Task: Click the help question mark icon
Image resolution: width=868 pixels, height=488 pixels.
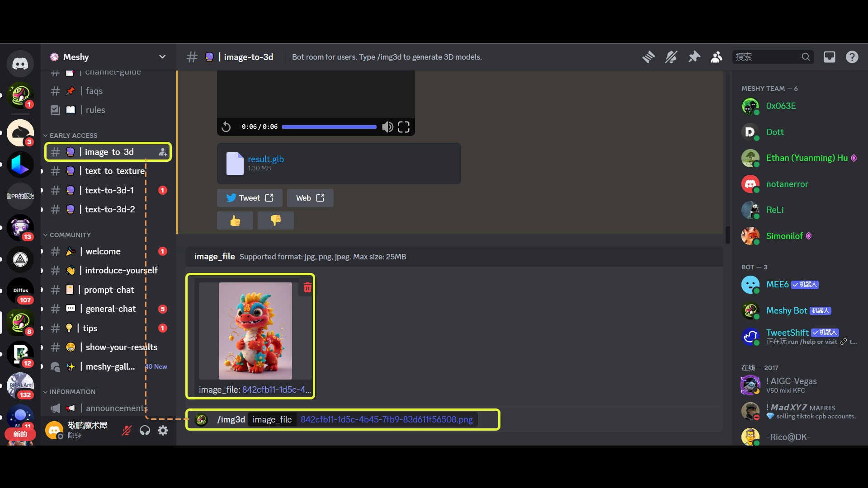Action: pyautogui.click(x=852, y=57)
